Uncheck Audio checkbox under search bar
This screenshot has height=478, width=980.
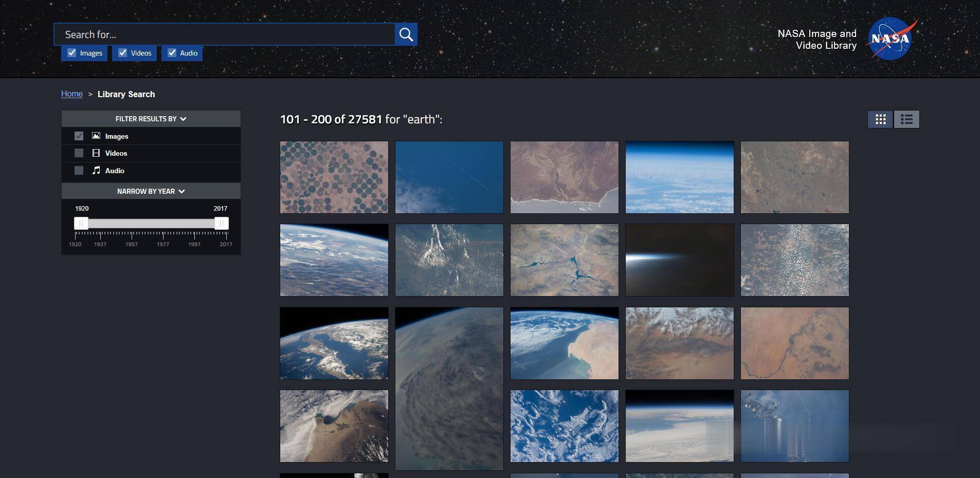172,53
